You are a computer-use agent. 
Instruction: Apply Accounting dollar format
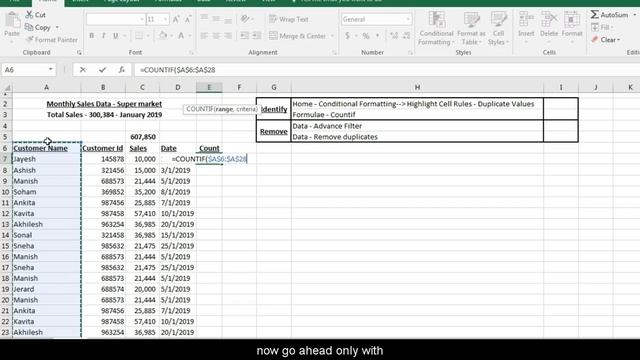coord(347,36)
